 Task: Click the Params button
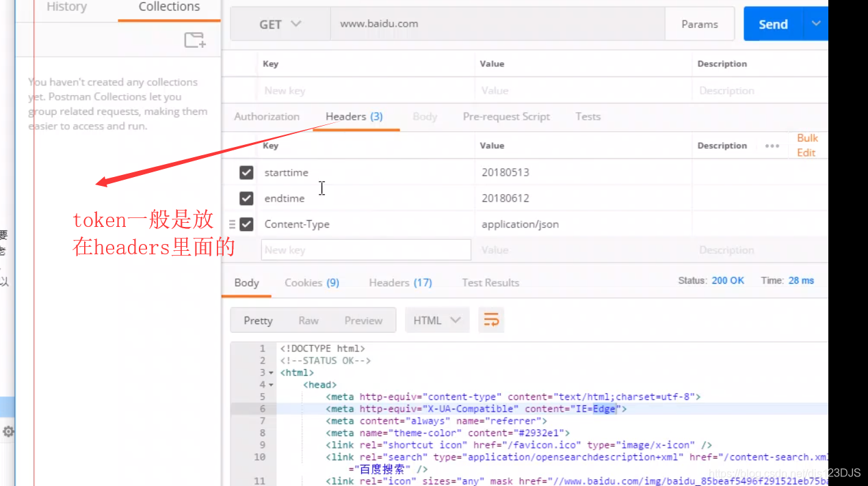tap(700, 24)
